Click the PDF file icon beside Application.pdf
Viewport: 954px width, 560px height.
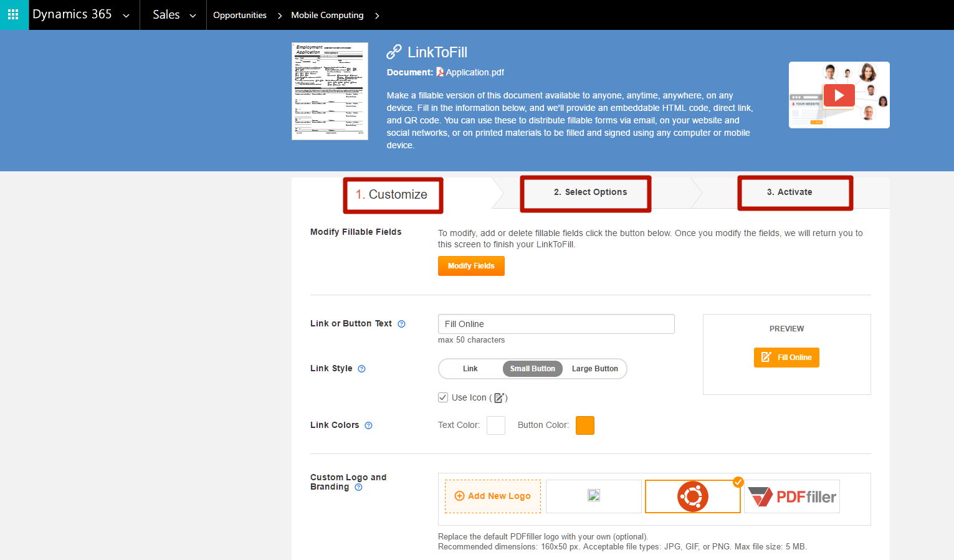440,72
